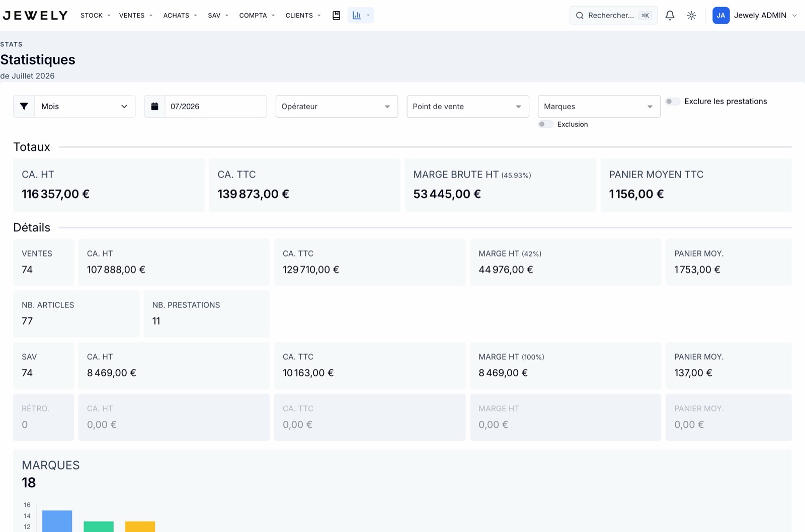Open the notifications bell

[670, 16]
